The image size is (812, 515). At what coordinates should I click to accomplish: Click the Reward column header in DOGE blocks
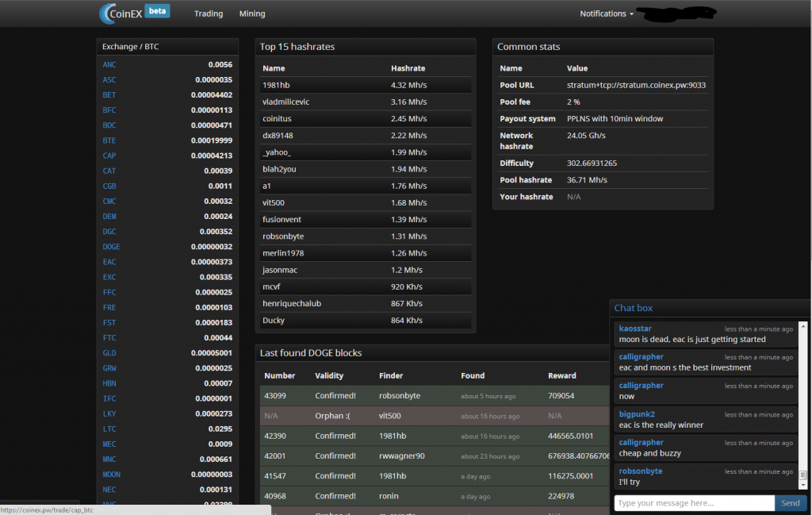coord(562,375)
